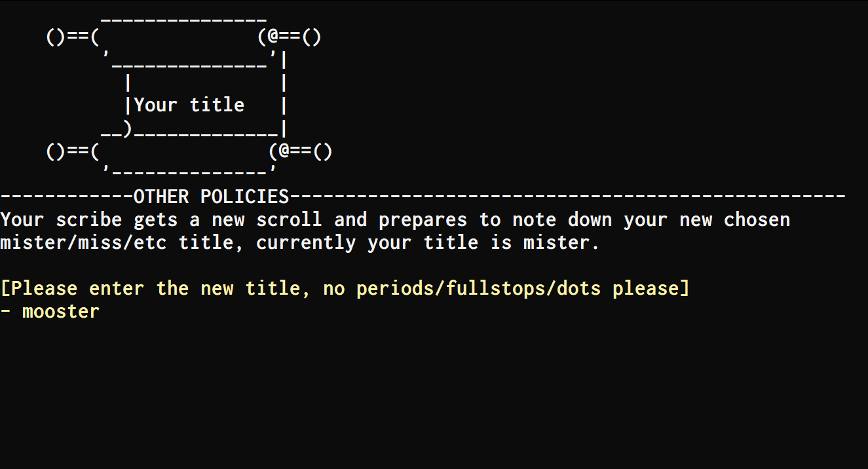The width and height of the screenshot is (868, 469).
Task: Click the dashed divider right of OTHER POLICIES
Action: (567, 197)
